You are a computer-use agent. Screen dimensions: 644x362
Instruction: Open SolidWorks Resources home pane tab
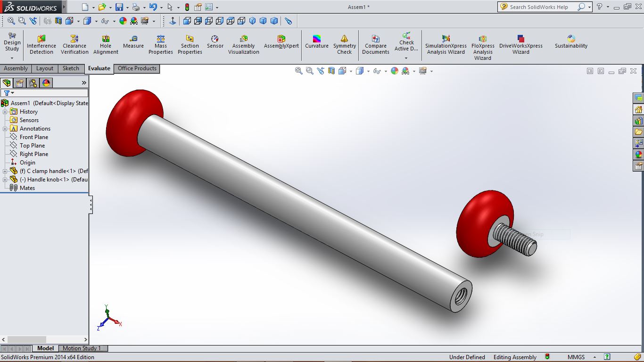(638, 109)
